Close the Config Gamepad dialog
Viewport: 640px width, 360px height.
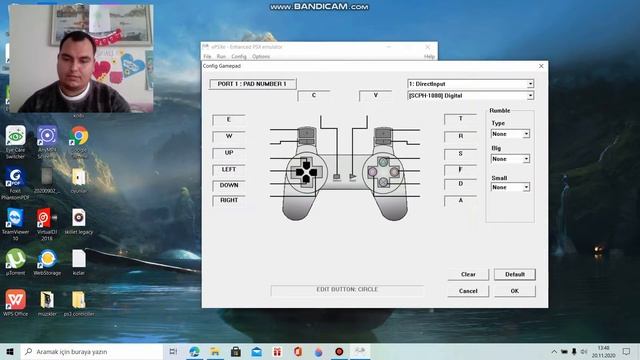pyautogui.click(x=541, y=66)
